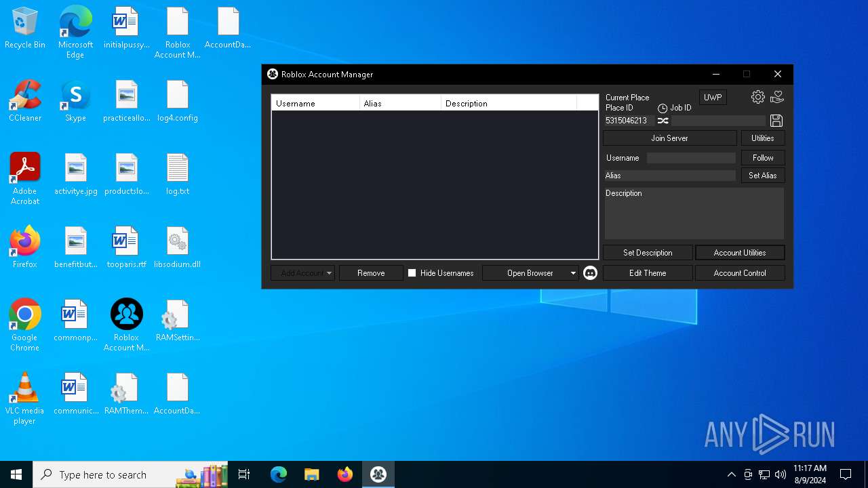Sort by the Alias column header
The height and width of the screenshot is (488, 868).
pos(400,104)
